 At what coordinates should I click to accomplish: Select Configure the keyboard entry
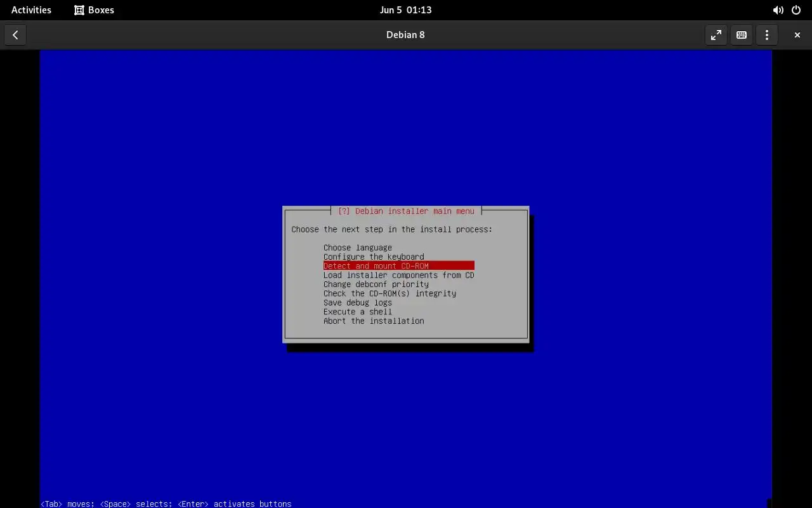click(x=374, y=257)
